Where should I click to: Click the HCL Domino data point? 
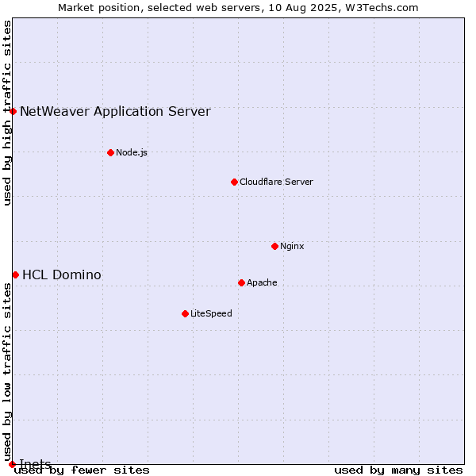point(16,274)
